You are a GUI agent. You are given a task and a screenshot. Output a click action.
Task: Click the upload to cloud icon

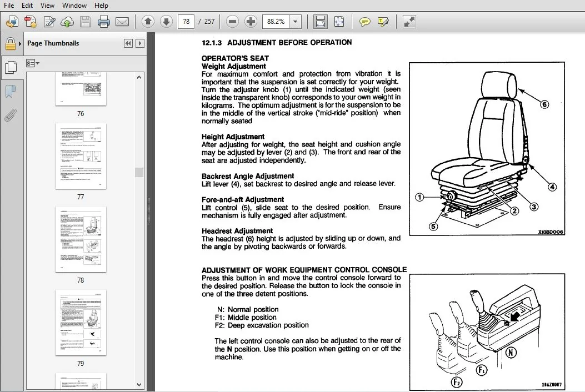coord(67,22)
